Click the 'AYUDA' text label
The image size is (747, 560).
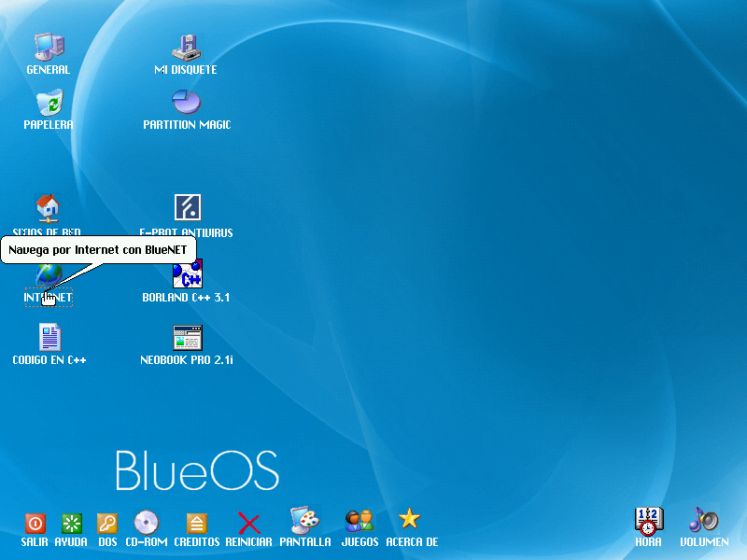[71, 542]
